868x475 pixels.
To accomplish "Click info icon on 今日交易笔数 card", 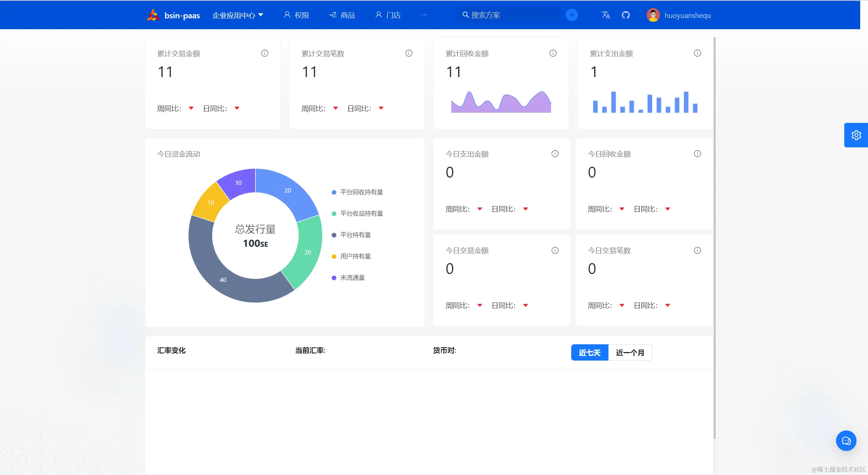I will (x=697, y=251).
